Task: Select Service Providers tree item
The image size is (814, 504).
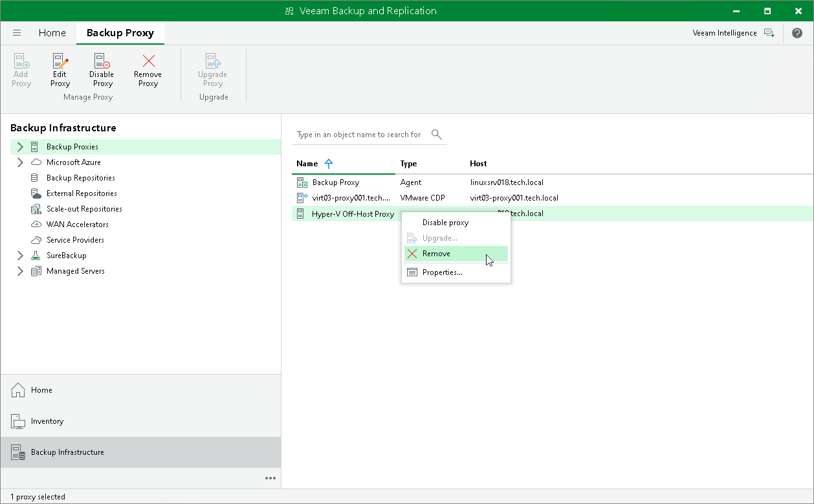Action: [75, 240]
